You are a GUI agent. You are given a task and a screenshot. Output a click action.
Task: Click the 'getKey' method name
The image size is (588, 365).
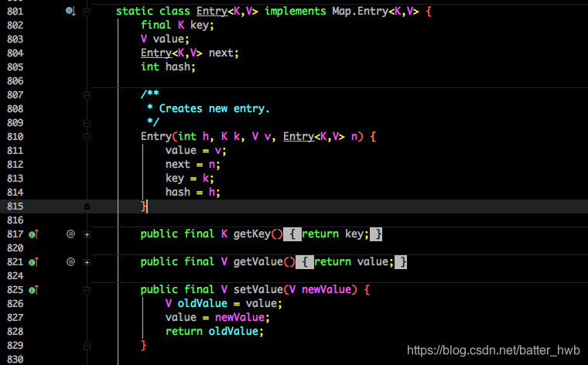point(252,234)
